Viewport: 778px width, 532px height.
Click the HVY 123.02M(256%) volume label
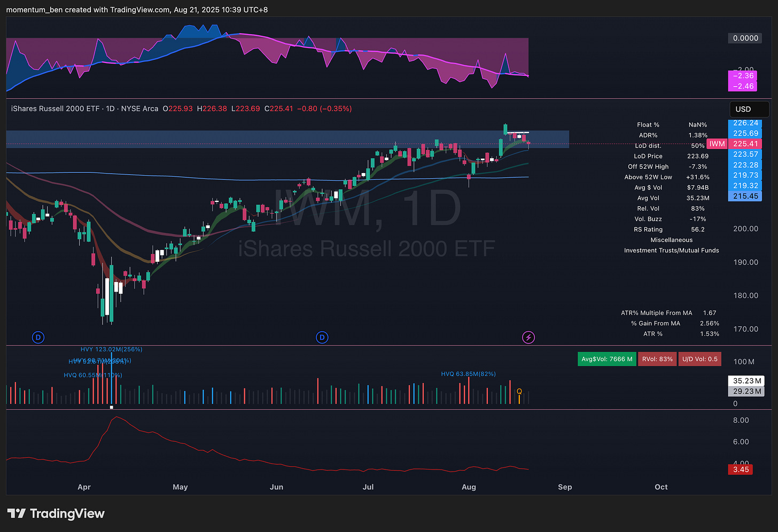click(x=112, y=349)
